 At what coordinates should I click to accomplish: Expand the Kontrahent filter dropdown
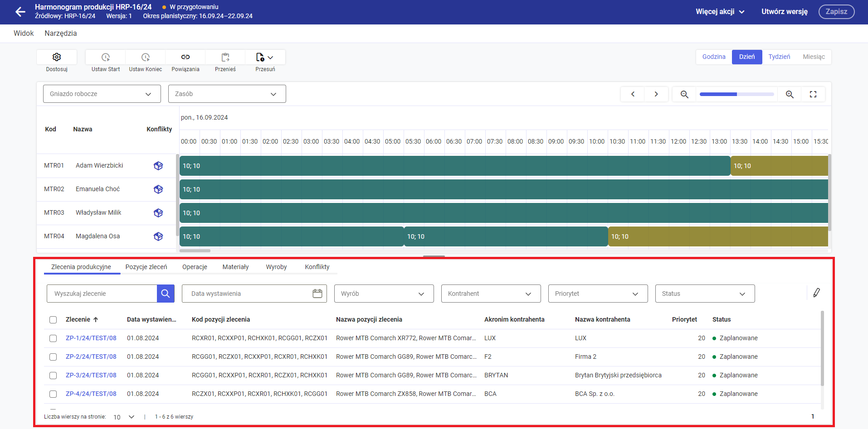(491, 294)
